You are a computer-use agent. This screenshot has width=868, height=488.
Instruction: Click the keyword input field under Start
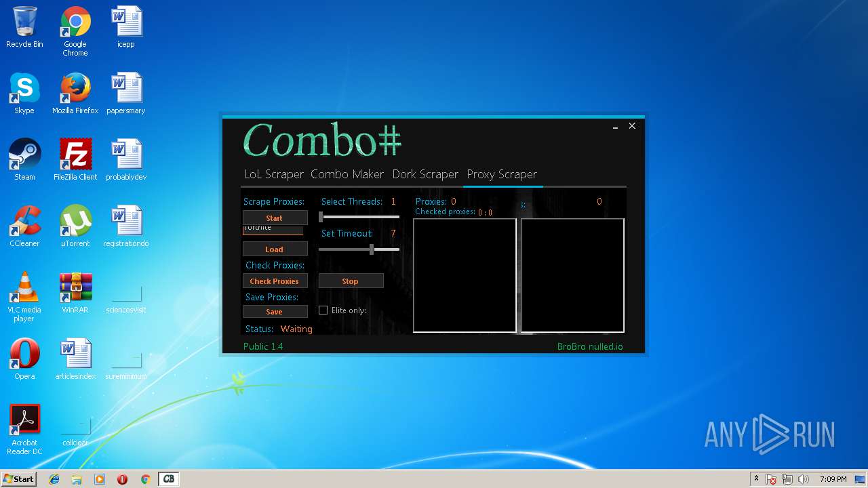273,229
